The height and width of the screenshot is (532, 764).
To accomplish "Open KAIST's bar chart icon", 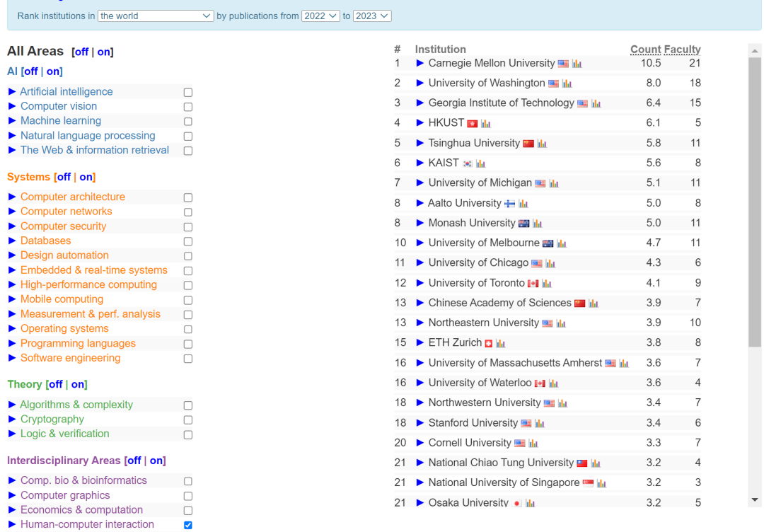I will coord(480,162).
